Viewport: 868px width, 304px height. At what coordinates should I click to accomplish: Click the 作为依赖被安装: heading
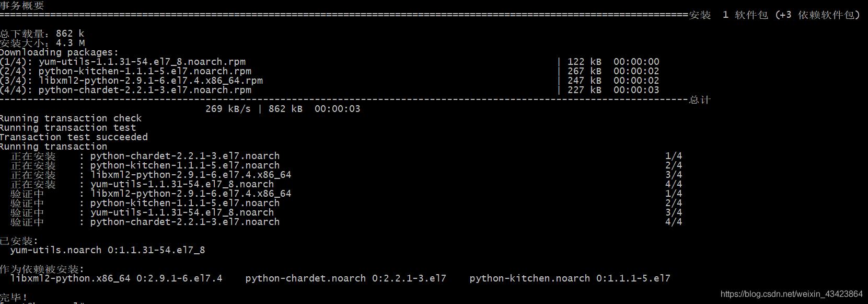[42, 269]
